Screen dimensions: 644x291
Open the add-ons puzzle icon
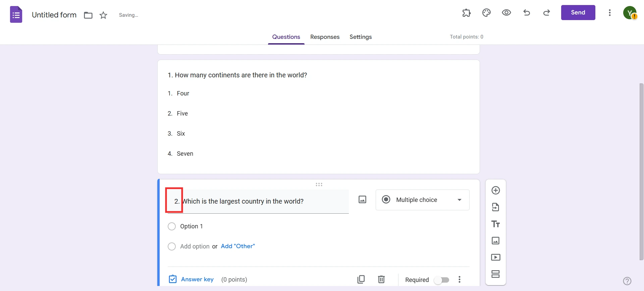point(466,13)
